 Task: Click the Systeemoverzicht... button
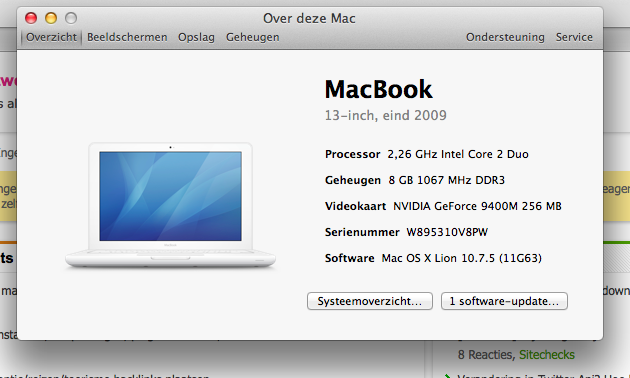coord(370,301)
